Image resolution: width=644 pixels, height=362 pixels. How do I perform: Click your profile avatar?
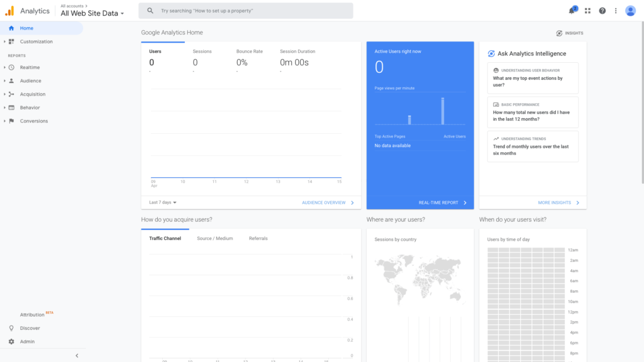[630, 10]
